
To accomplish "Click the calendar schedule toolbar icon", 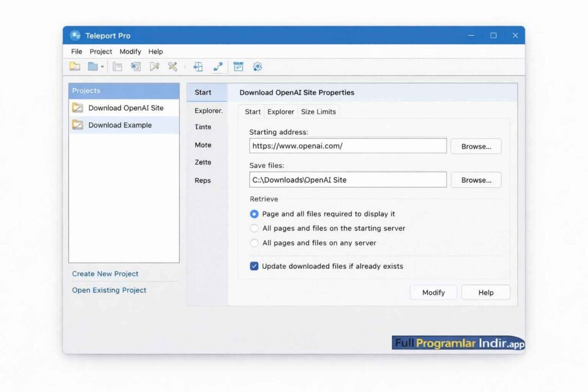I will [238, 67].
